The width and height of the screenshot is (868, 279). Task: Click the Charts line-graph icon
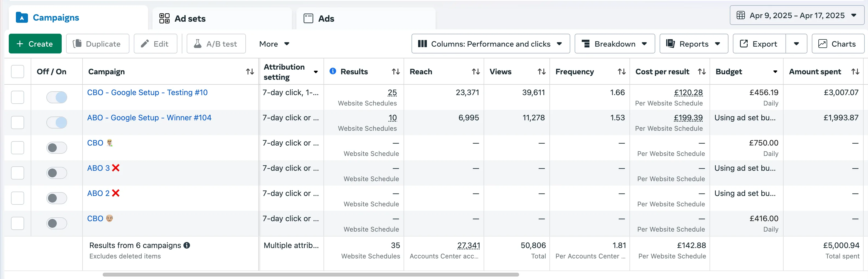coord(822,44)
